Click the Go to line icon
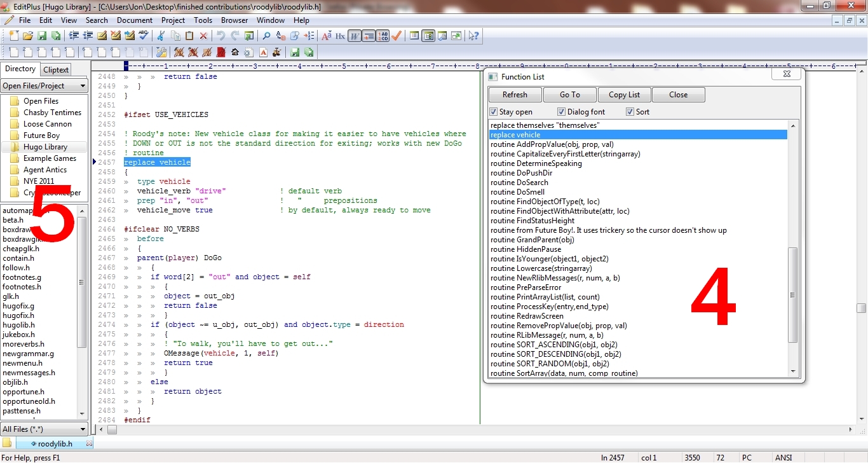 [x=309, y=36]
